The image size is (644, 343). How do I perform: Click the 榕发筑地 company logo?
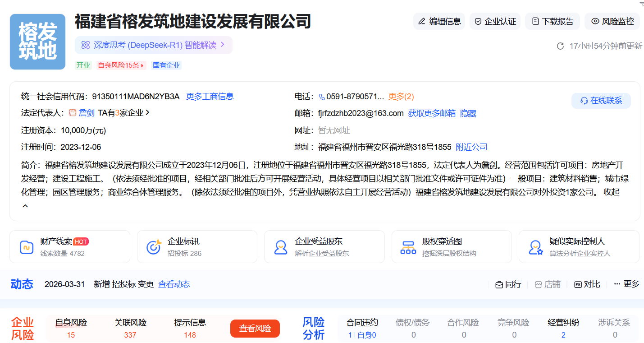(38, 42)
